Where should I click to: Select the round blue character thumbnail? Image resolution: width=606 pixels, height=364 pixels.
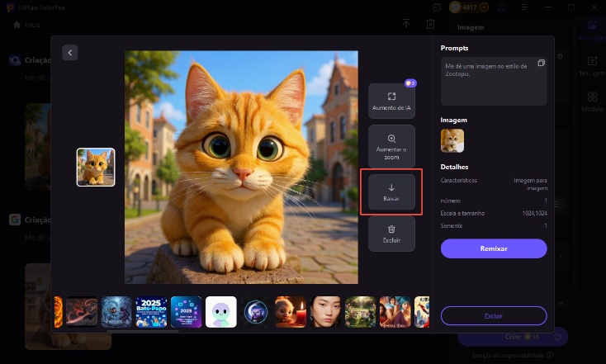[256, 312]
